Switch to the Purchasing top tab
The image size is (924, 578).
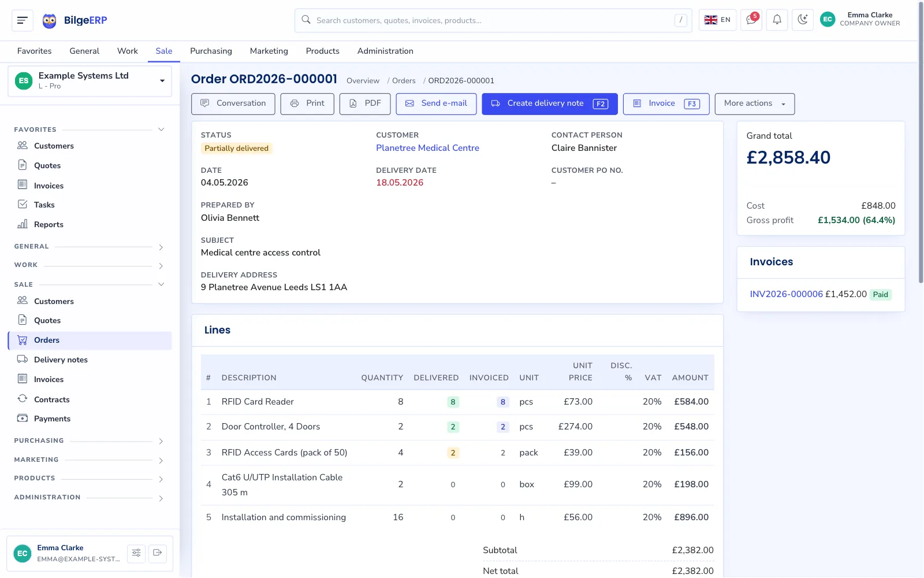coord(211,51)
